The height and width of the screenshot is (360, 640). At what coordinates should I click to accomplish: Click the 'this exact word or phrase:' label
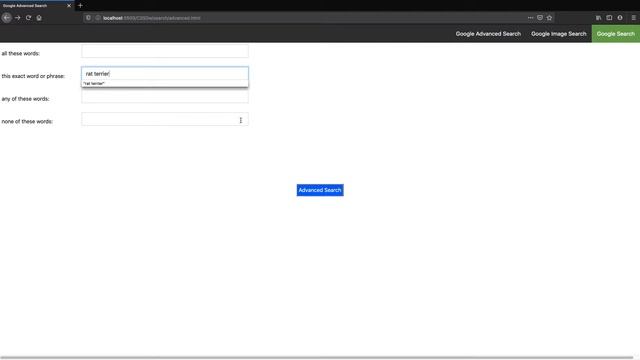[33, 76]
